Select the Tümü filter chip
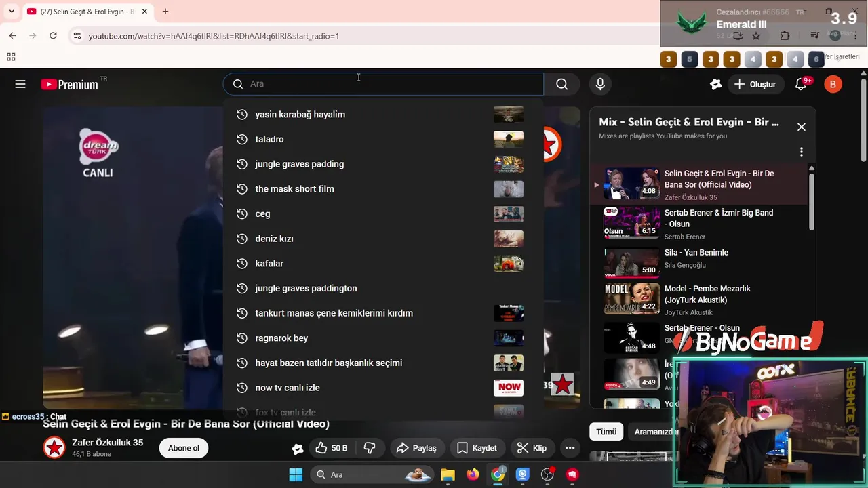The image size is (868, 488). [x=606, y=432]
